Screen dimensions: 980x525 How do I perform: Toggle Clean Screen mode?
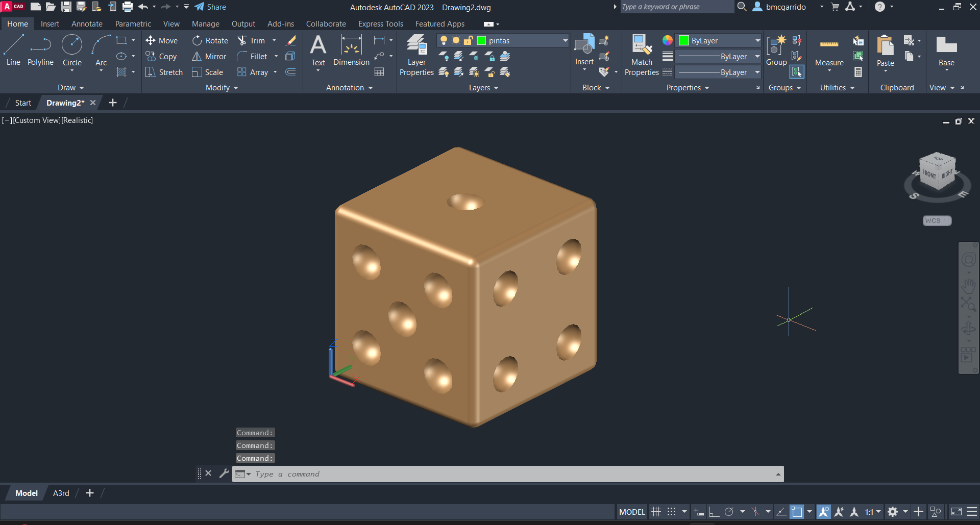click(957, 512)
